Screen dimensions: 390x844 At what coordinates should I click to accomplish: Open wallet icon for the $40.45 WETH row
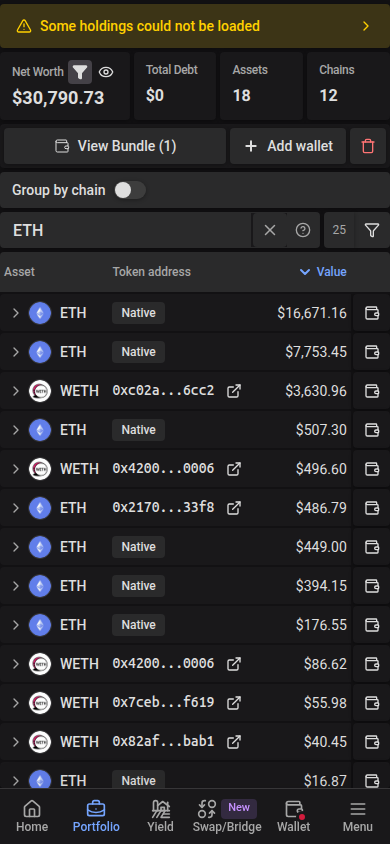coord(372,742)
